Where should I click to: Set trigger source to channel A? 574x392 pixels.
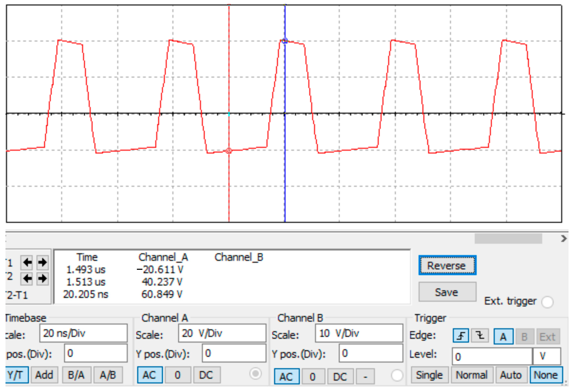(503, 336)
